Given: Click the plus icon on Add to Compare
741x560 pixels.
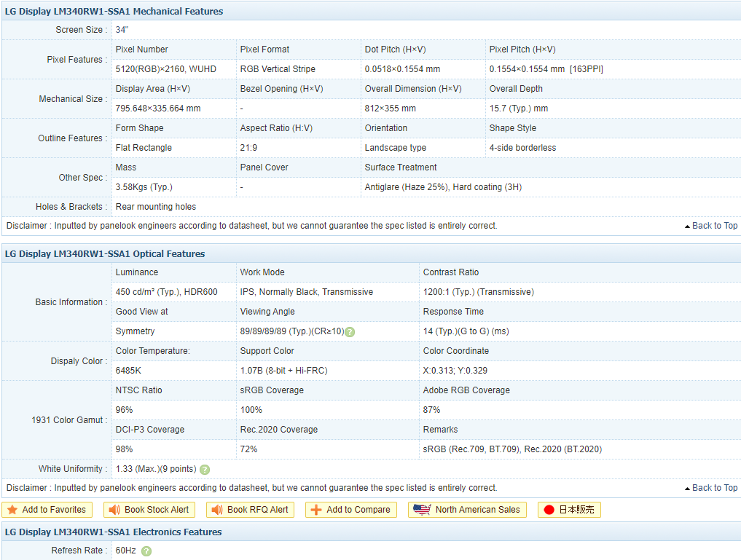Looking at the screenshot, I should [316, 510].
